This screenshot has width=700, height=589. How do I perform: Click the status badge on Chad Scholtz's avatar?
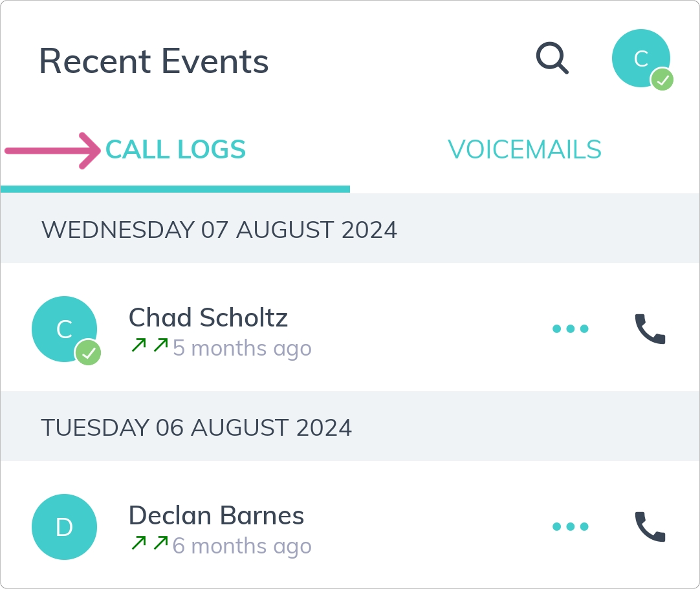click(88, 353)
